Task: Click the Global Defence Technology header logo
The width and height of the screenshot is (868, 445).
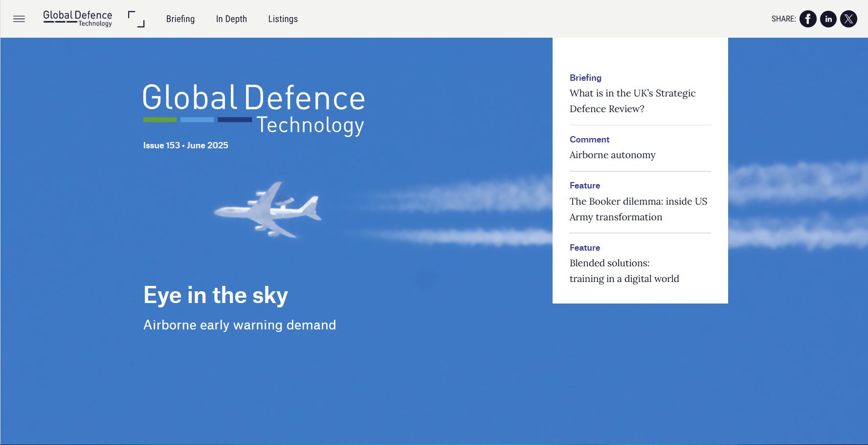Action: click(78, 19)
